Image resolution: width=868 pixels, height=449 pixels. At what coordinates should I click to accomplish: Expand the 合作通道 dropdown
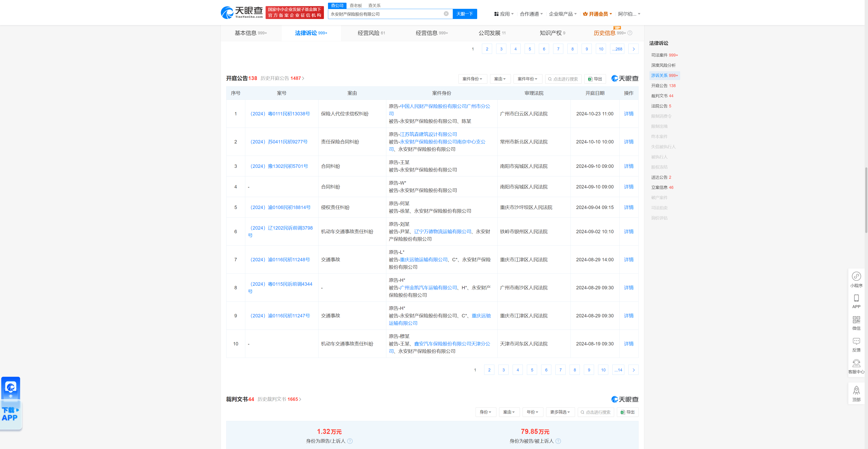(531, 14)
